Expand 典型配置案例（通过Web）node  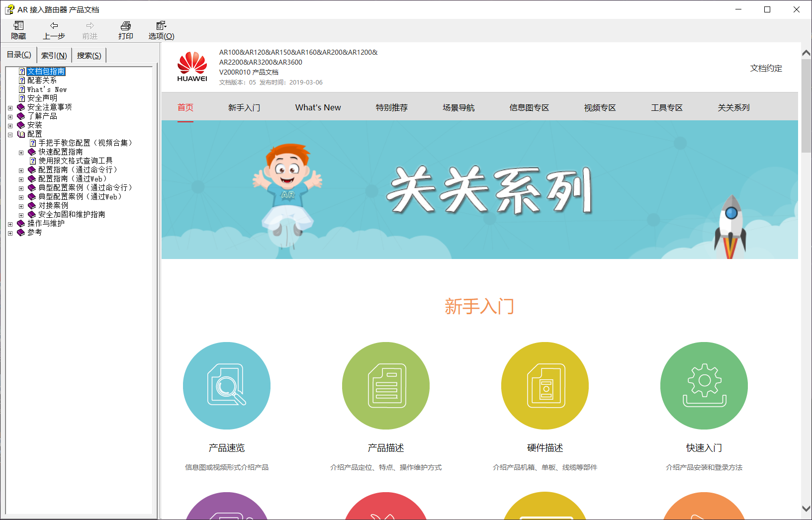(x=21, y=197)
